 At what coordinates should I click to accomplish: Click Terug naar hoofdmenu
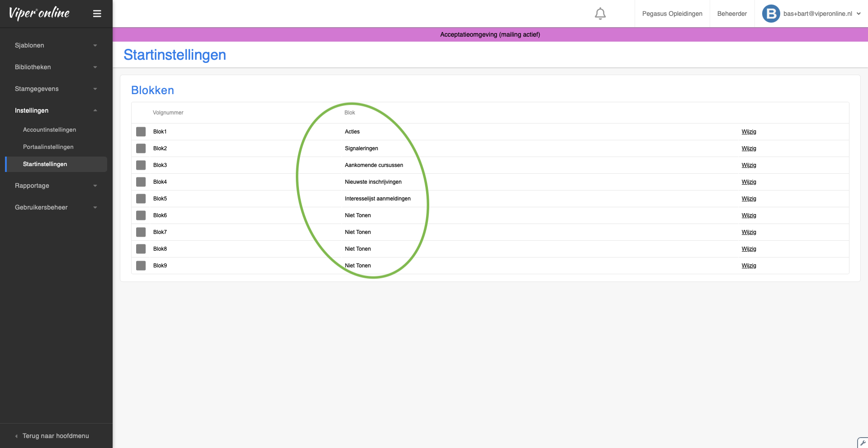(x=55, y=436)
